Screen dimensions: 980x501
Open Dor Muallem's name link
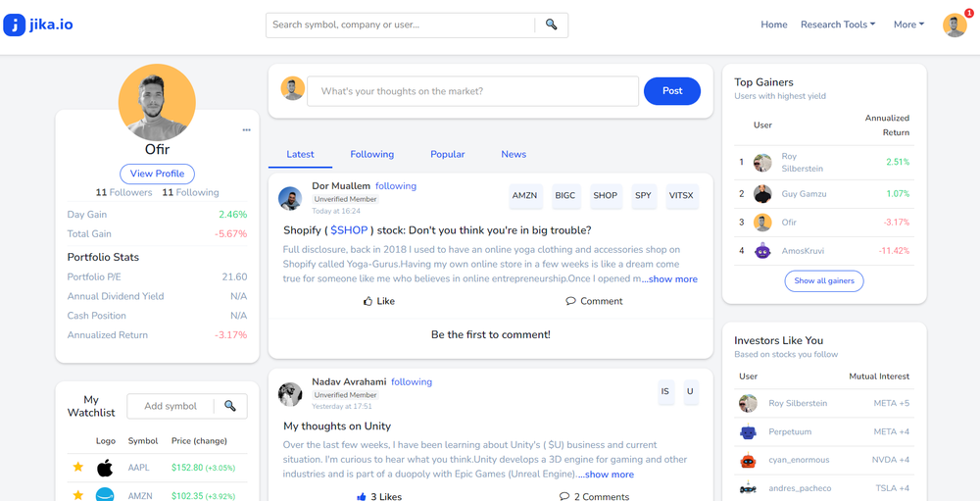341,186
